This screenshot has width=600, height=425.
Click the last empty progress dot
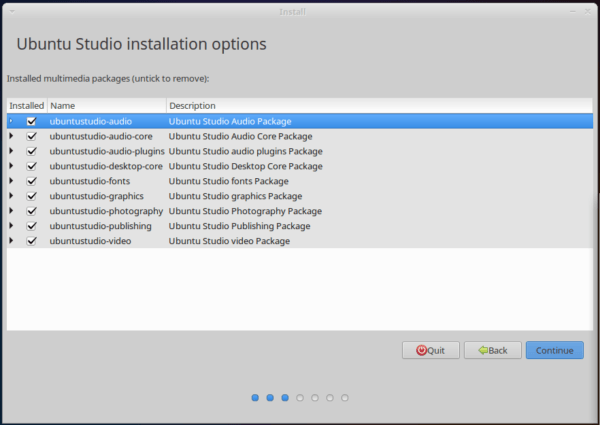(x=345, y=398)
